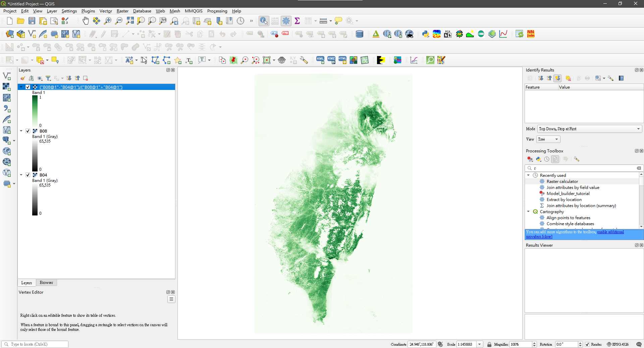Activate the Zoom In tool

point(107,21)
